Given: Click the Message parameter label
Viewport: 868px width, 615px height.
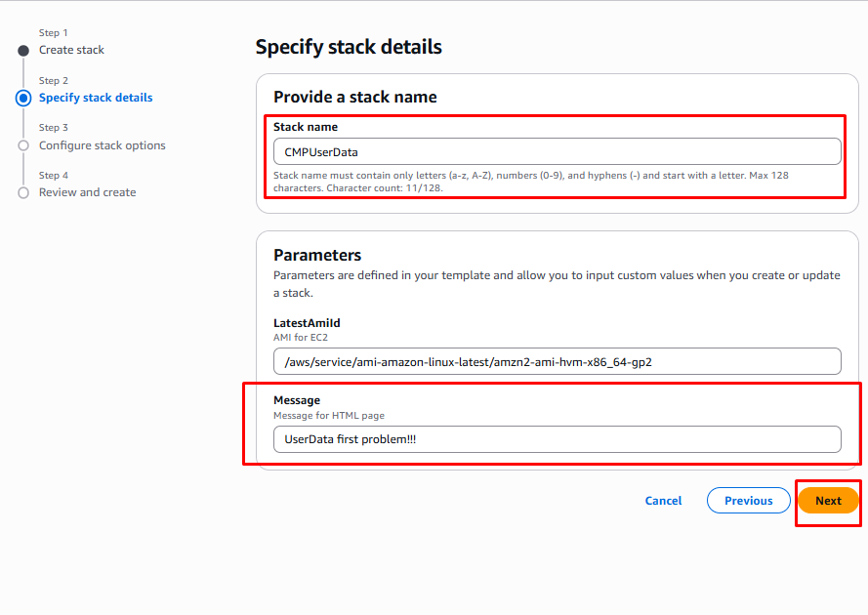Looking at the screenshot, I should coord(297,400).
